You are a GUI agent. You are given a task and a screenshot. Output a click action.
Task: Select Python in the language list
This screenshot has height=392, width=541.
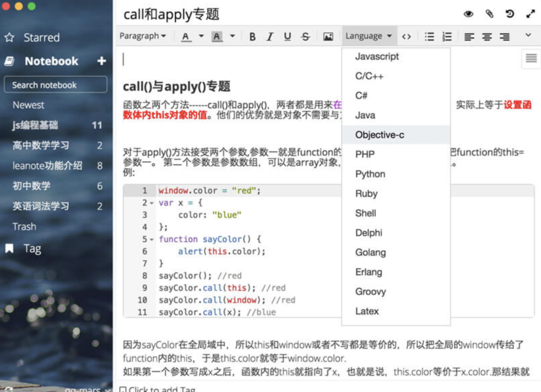(x=396, y=174)
